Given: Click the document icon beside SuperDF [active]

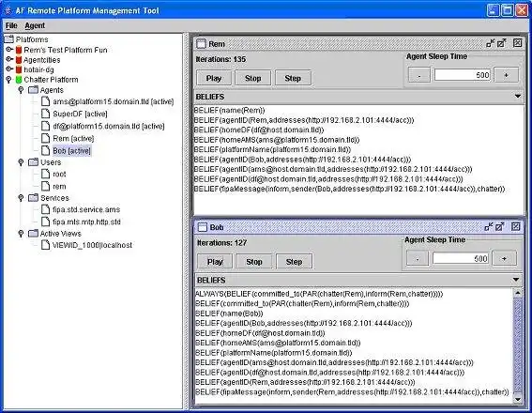Looking at the screenshot, I should [x=45, y=114].
